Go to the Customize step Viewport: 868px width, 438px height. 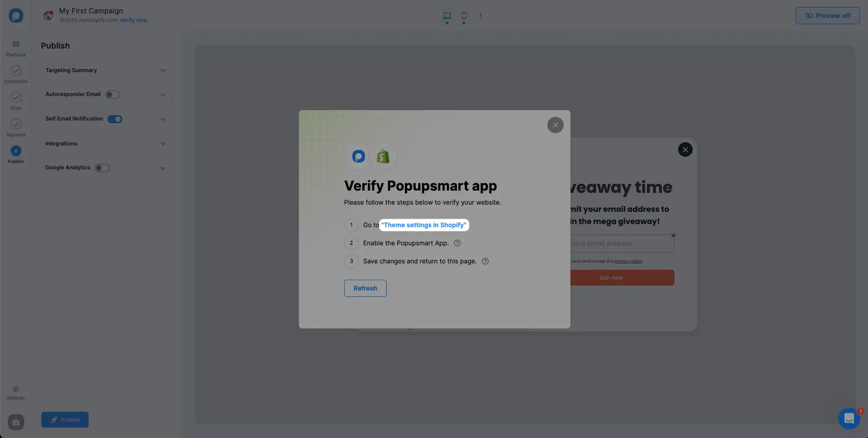(x=16, y=75)
